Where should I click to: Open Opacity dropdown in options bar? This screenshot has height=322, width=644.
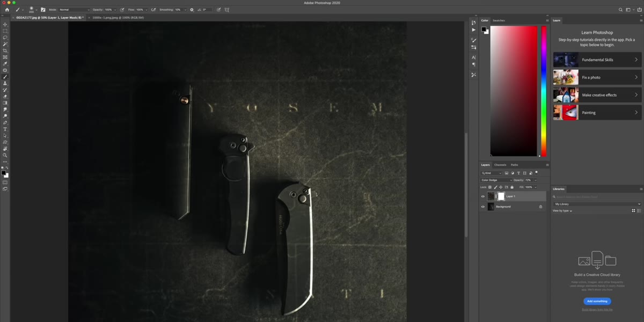click(x=115, y=10)
